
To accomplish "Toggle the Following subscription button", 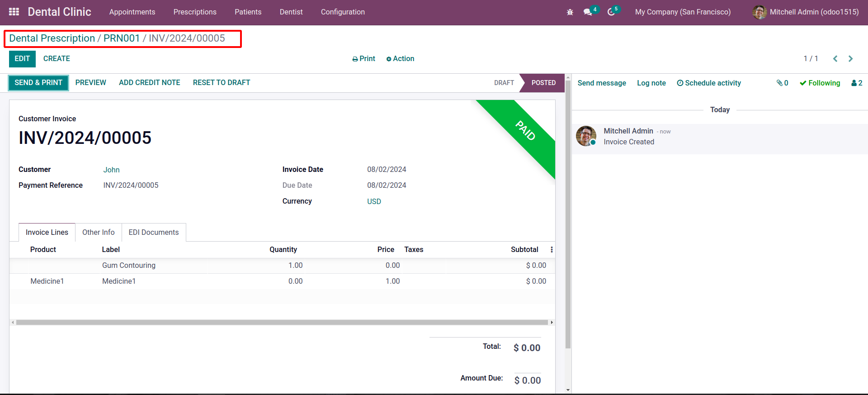I will pyautogui.click(x=820, y=83).
